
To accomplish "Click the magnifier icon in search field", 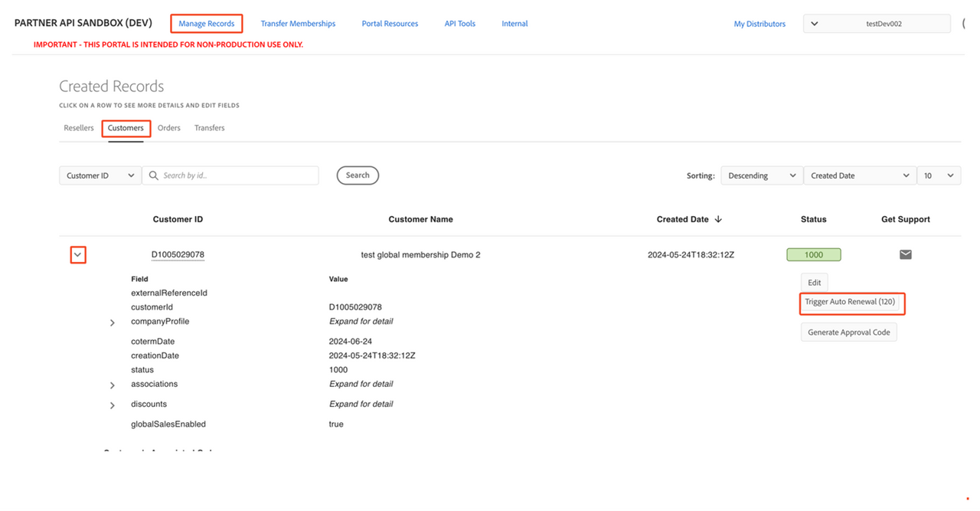I will [154, 175].
